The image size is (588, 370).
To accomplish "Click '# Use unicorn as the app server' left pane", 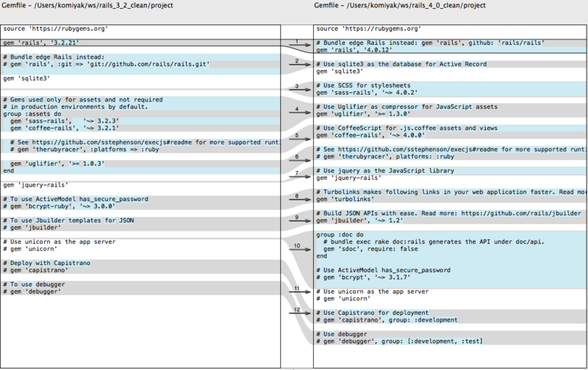I will tap(60, 242).
